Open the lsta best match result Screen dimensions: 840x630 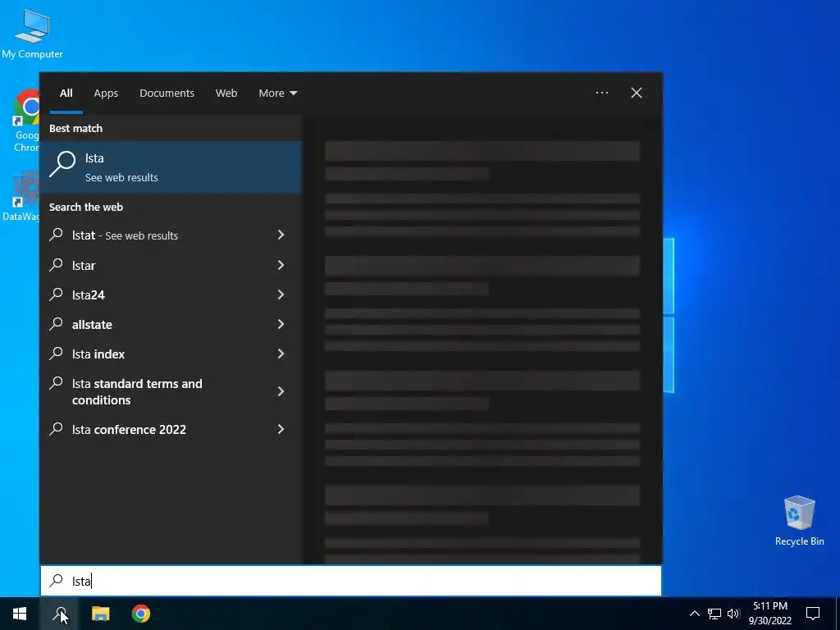[x=171, y=167]
